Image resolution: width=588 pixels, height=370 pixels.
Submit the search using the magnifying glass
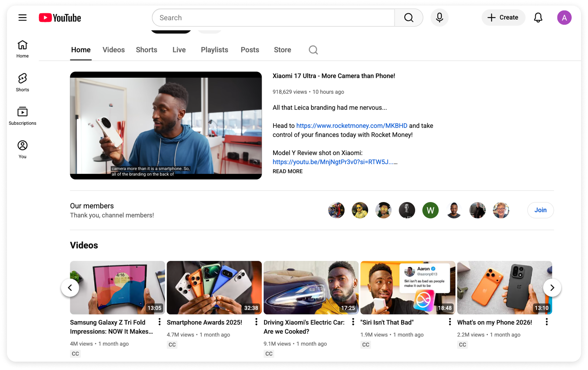coord(408,17)
